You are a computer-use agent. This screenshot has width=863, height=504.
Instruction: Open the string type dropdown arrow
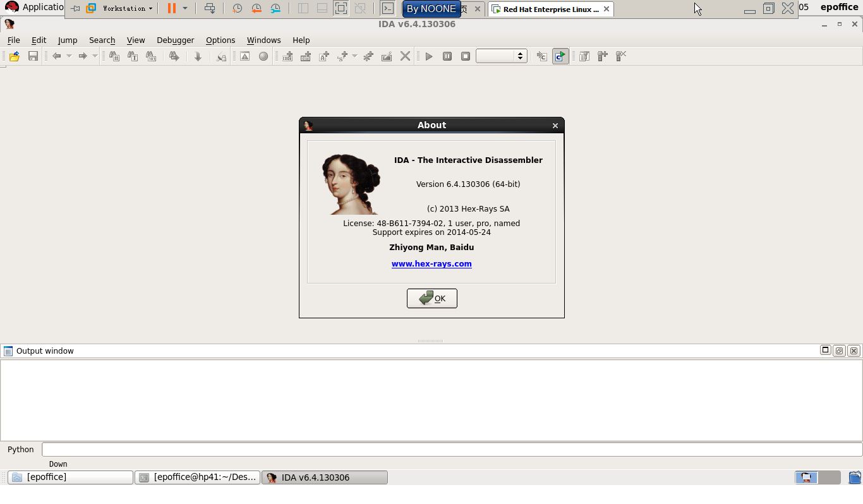tap(354, 56)
